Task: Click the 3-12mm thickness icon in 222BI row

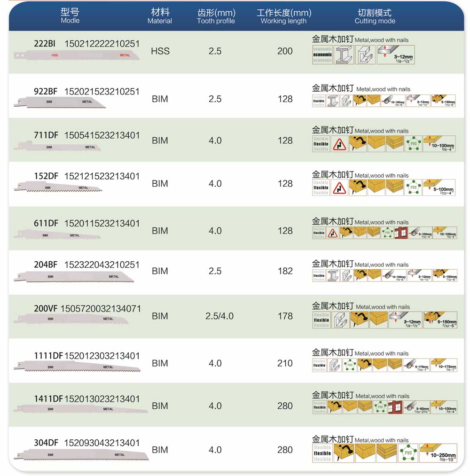Action: click(396, 55)
